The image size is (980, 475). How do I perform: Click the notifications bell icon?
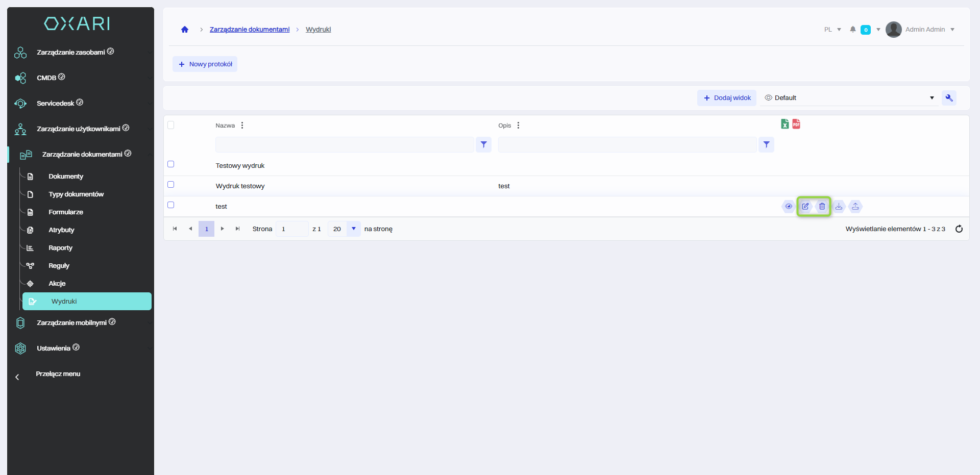pos(852,30)
